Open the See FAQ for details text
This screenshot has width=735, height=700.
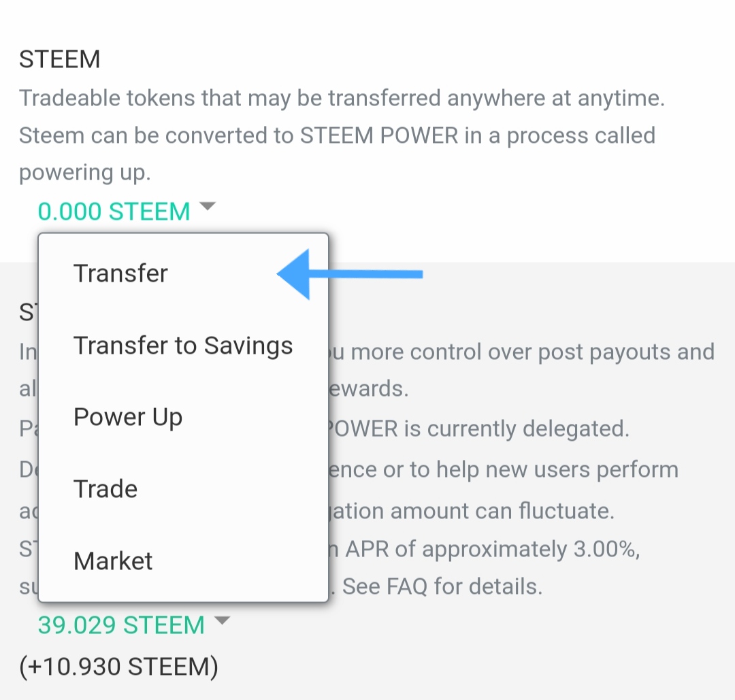point(442,586)
